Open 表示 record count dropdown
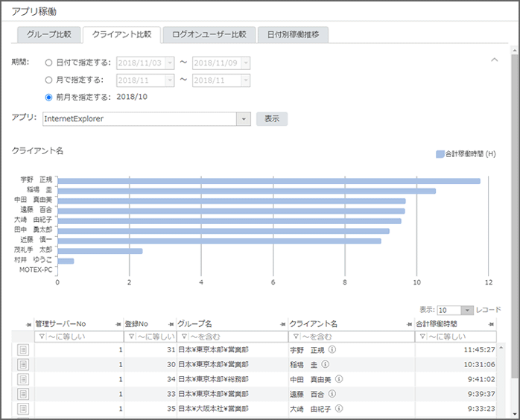This screenshot has height=420, width=520. coord(467,311)
